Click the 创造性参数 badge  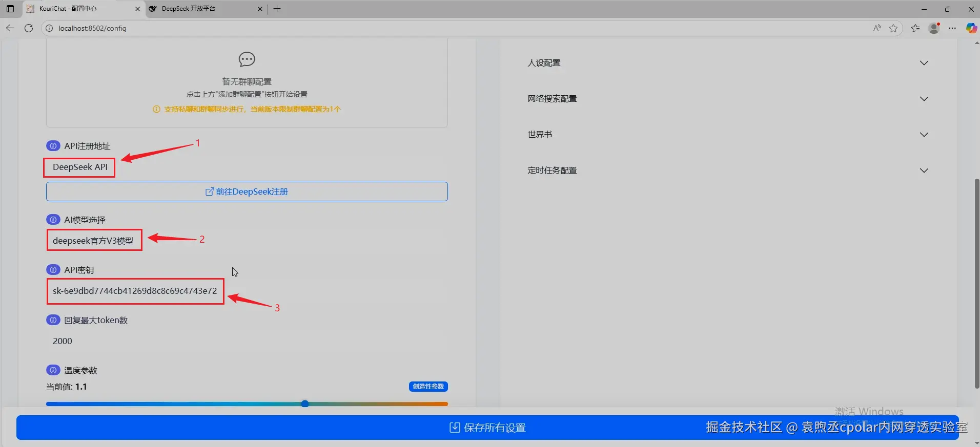click(428, 387)
